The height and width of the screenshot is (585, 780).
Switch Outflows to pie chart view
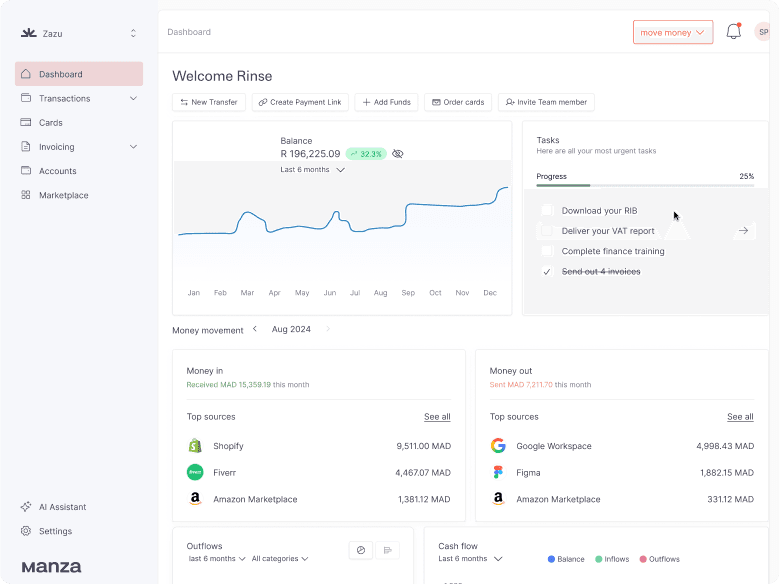(361, 550)
